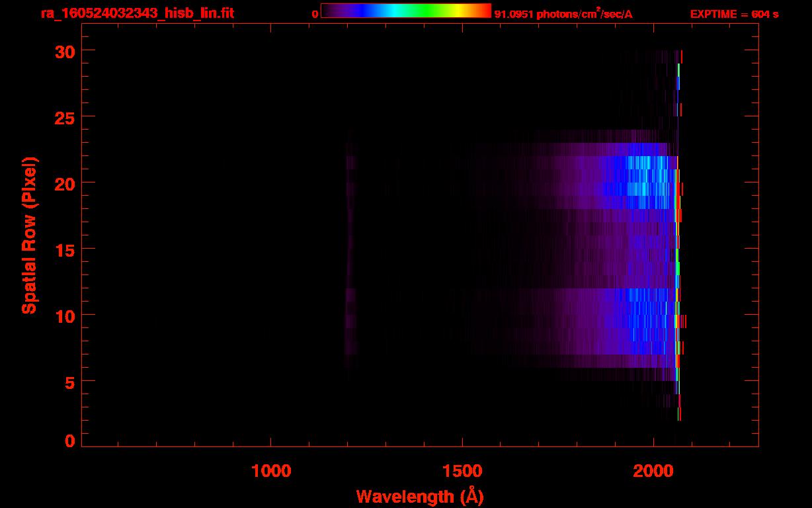Click the y-axis tick label 5

(69, 382)
